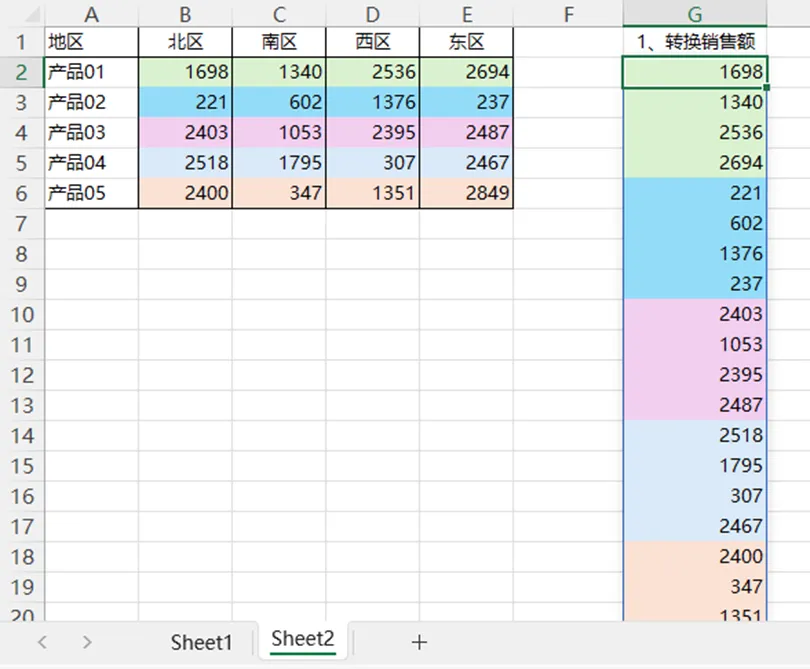Click cell C3 with value 602
Image resolution: width=810 pixels, height=669 pixels.
pyautogui.click(x=279, y=102)
